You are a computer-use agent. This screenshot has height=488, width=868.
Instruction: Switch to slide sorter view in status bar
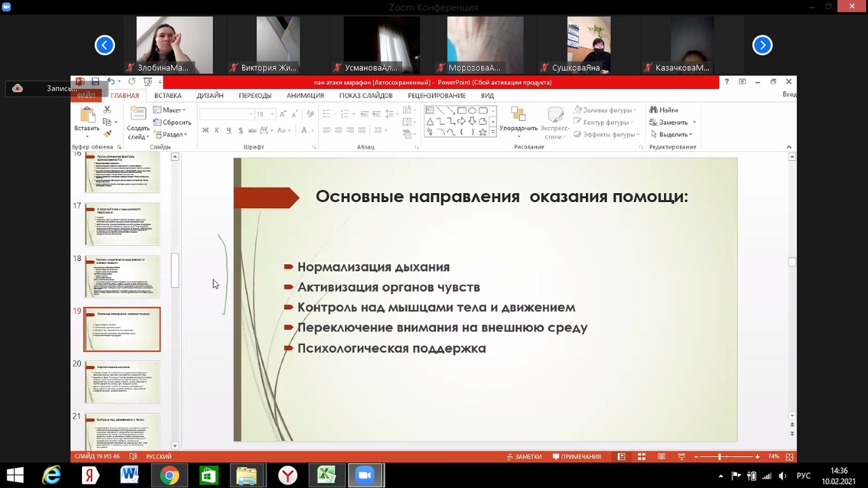(x=642, y=457)
